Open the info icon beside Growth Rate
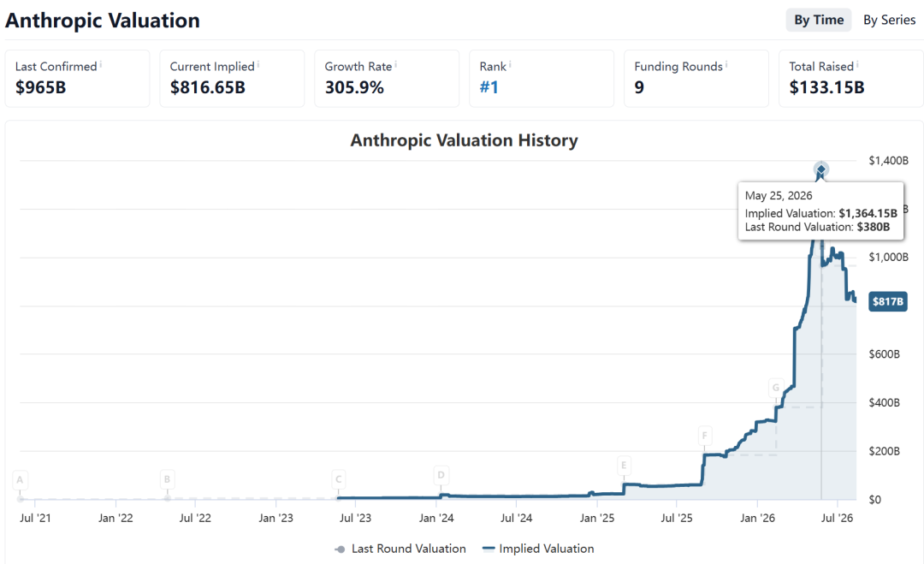The width and height of the screenshot is (924, 564). tap(396, 63)
